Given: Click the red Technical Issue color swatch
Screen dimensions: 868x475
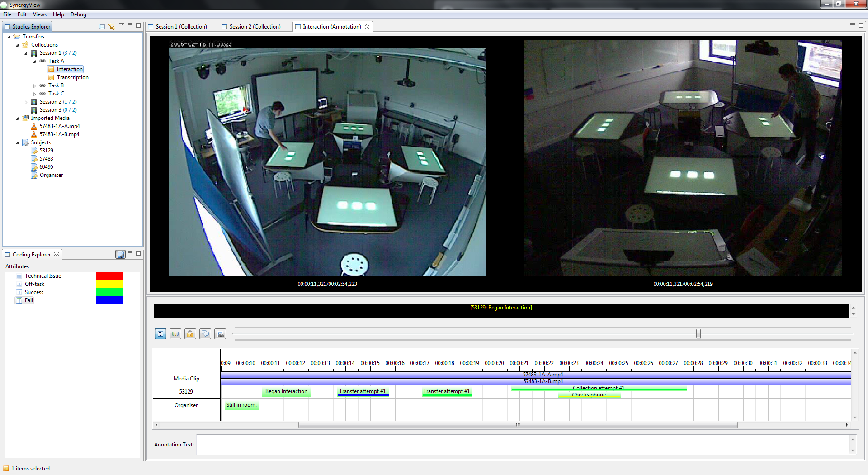Looking at the screenshot, I should pos(109,276).
